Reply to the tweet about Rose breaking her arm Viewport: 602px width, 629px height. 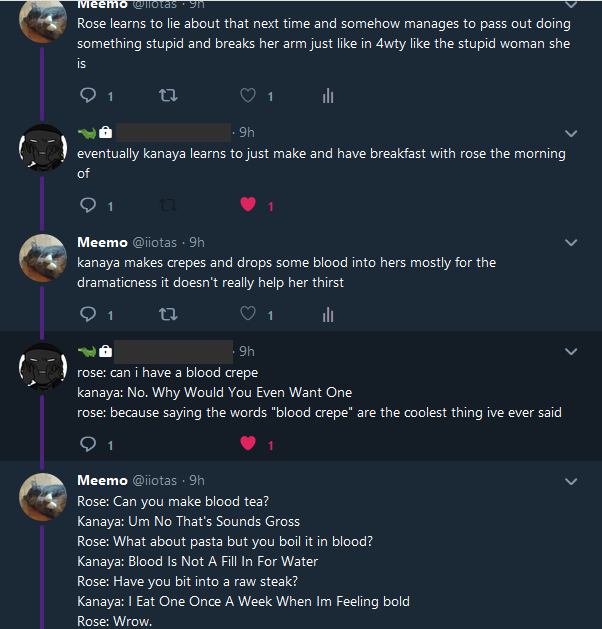coord(87,96)
